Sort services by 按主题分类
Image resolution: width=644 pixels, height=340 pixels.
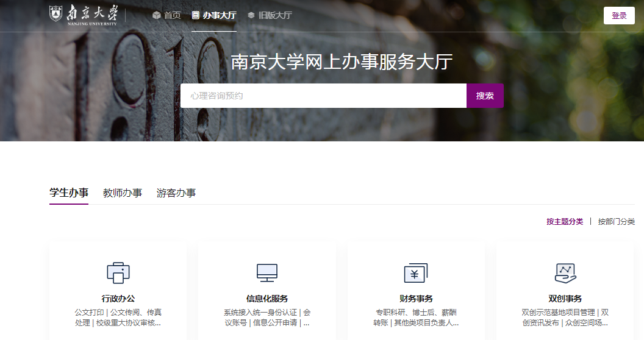565,221
